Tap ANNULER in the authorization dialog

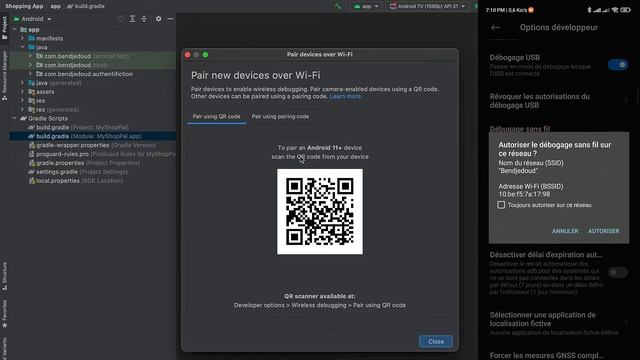(x=565, y=231)
